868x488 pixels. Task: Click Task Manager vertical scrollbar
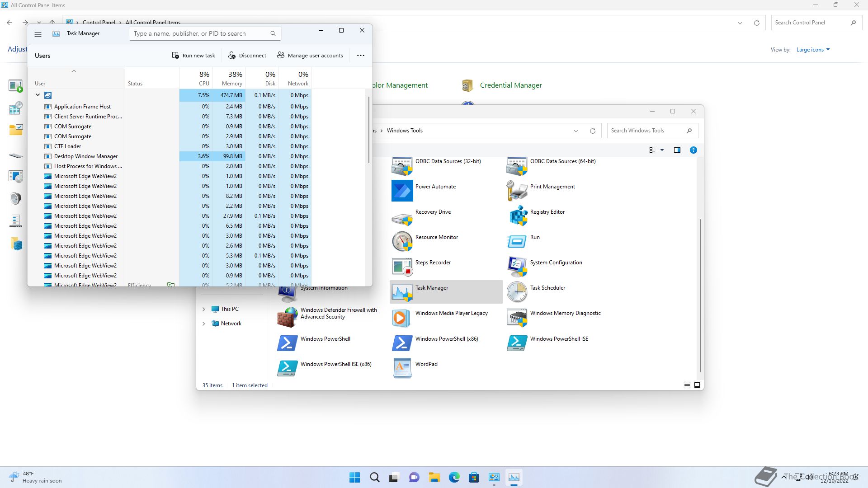coord(369,130)
